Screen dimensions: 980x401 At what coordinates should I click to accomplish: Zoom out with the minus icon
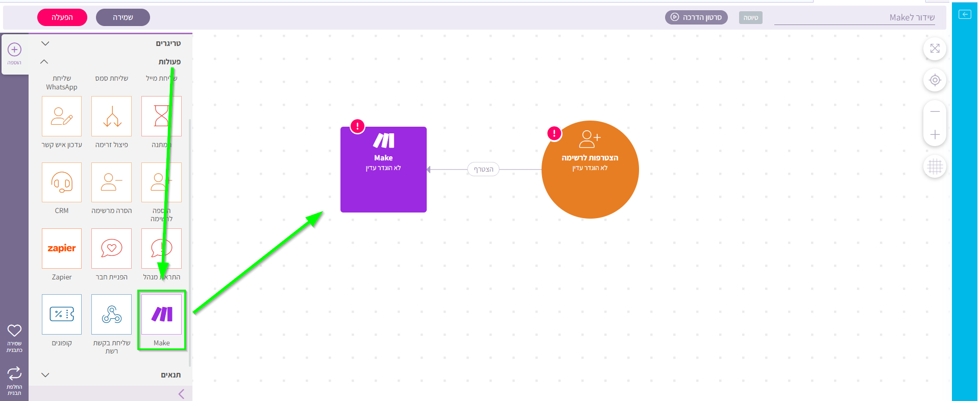935,111
